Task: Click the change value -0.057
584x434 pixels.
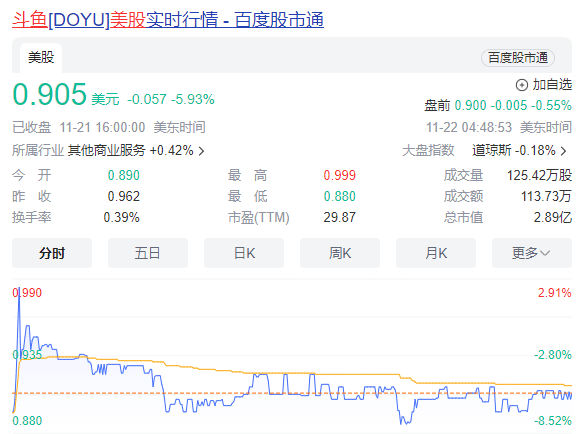Action: click(147, 99)
